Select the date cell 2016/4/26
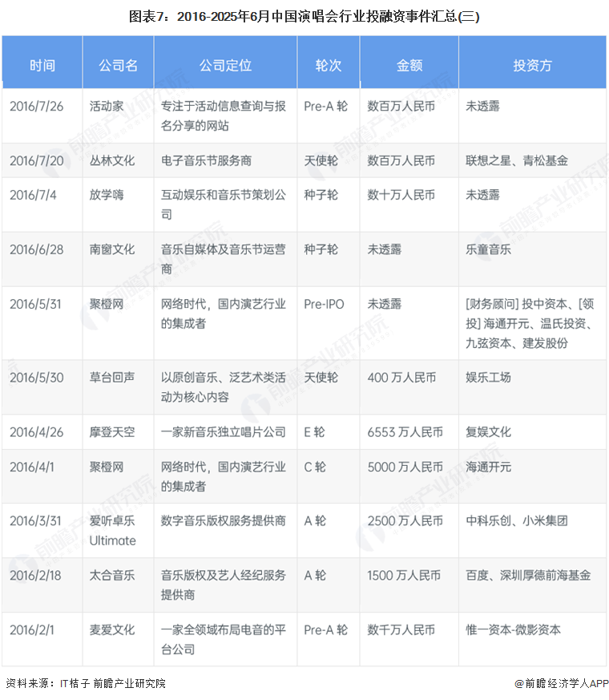The image size is (609, 700). pyautogui.click(x=37, y=432)
